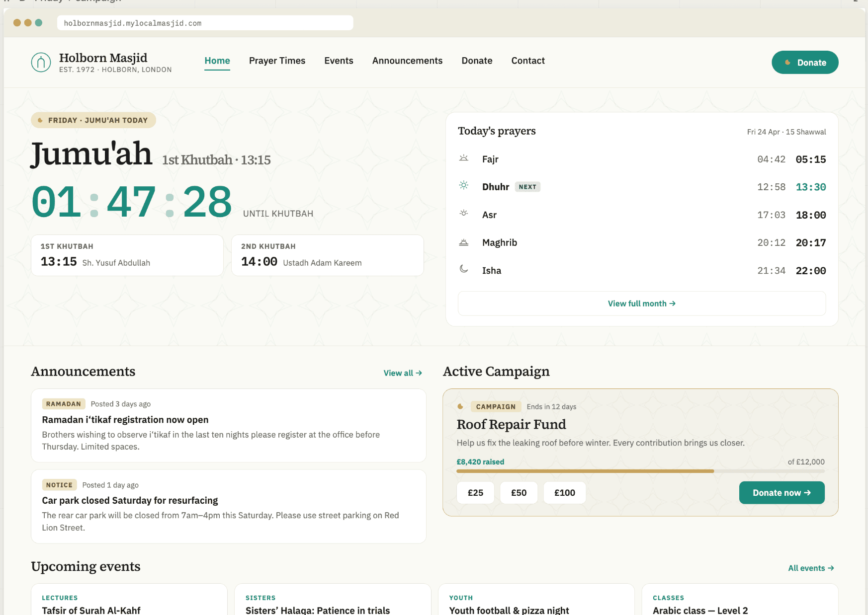Image resolution: width=868 pixels, height=615 pixels.
Task: Click the icon beside the CAMPAIGN badge
Action: (460, 406)
